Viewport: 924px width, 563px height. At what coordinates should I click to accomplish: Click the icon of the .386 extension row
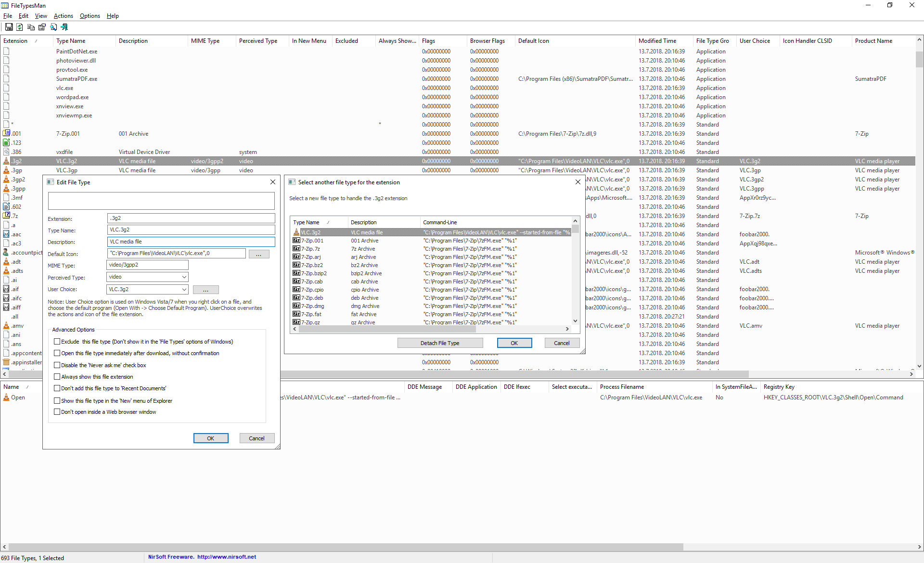(x=6, y=152)
